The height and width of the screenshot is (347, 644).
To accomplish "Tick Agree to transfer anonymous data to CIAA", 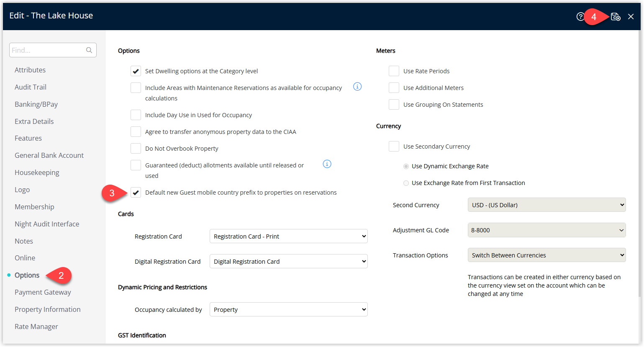I will point(136,132).
